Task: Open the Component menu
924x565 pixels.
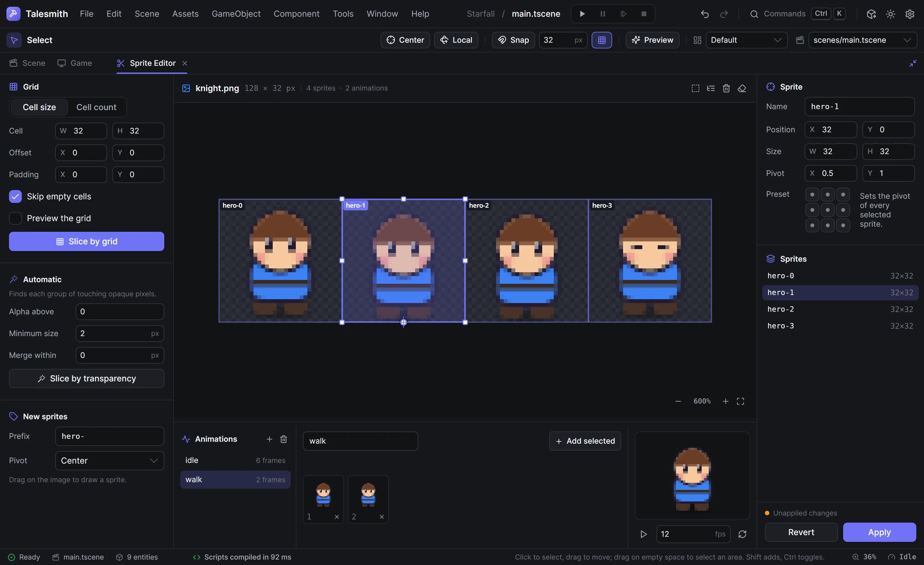Action: pyautogui.click(x=296, y=14)
